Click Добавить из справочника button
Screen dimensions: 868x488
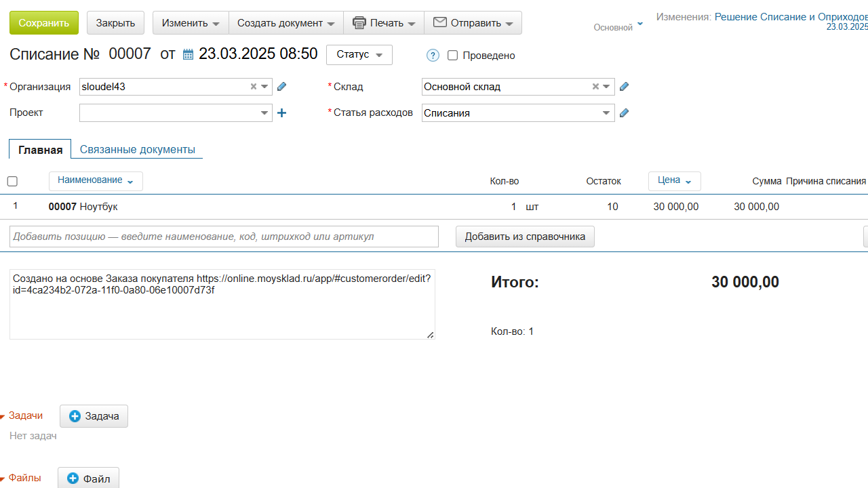(525, 237)
